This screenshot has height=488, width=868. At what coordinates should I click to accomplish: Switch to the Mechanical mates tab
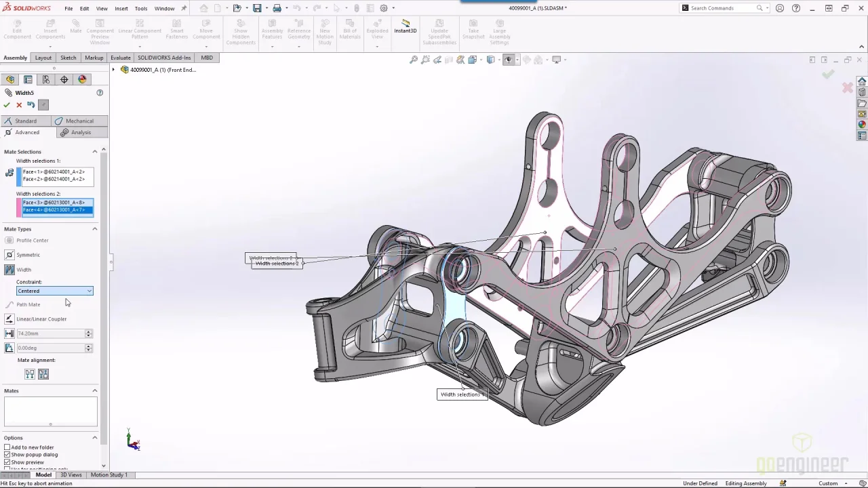point(79,121)
